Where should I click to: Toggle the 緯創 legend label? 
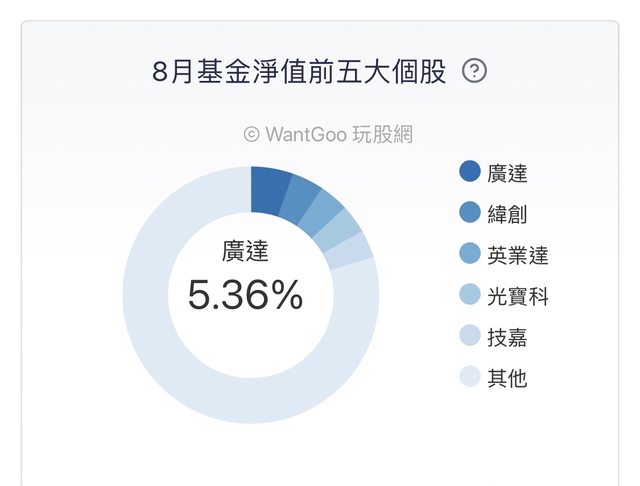click(507, 213)
